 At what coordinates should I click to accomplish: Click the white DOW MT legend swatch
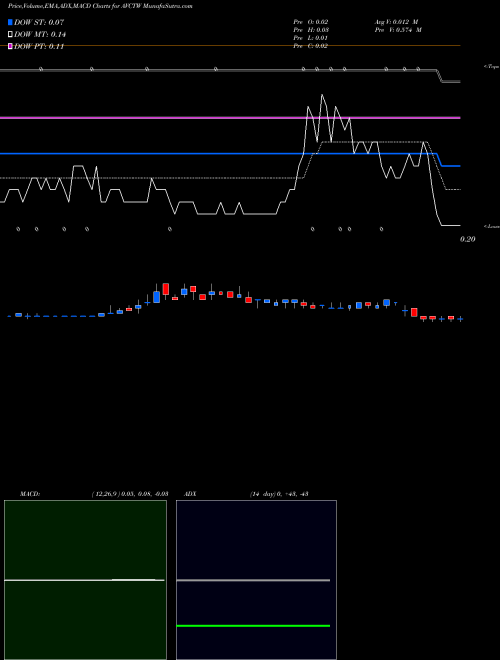10,34
